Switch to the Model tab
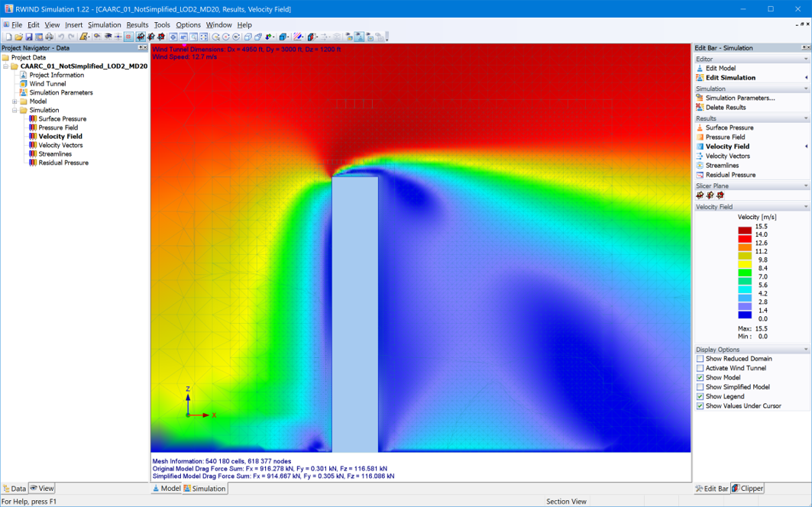Viewport: 812px width, 507px height. [167, 488]
